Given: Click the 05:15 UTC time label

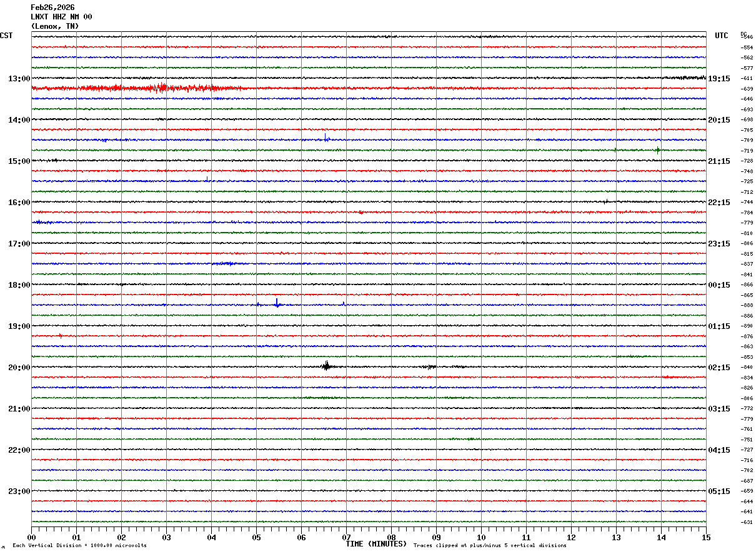Looking at the screenshot, I should (x=719, y=491).
